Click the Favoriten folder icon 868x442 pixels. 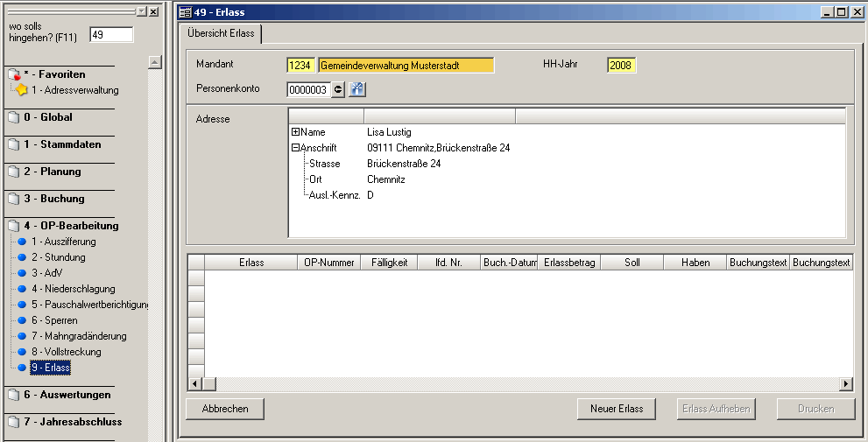point(13,75)
